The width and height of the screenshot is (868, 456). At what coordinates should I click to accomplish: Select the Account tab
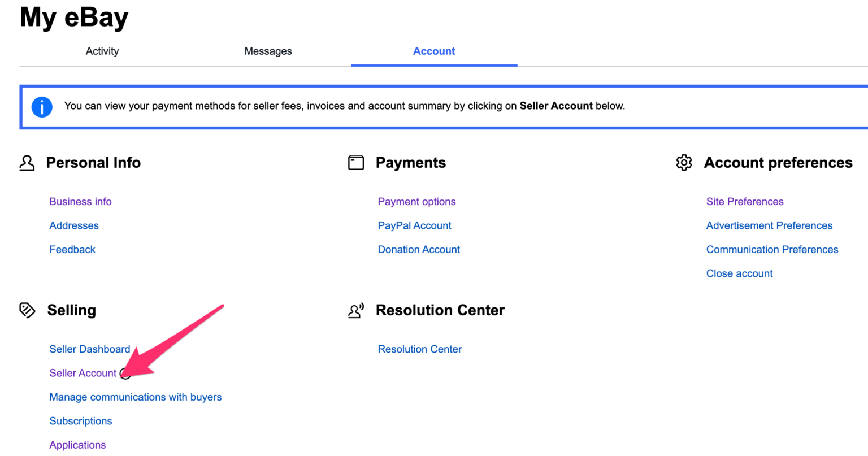click(433, 51)
